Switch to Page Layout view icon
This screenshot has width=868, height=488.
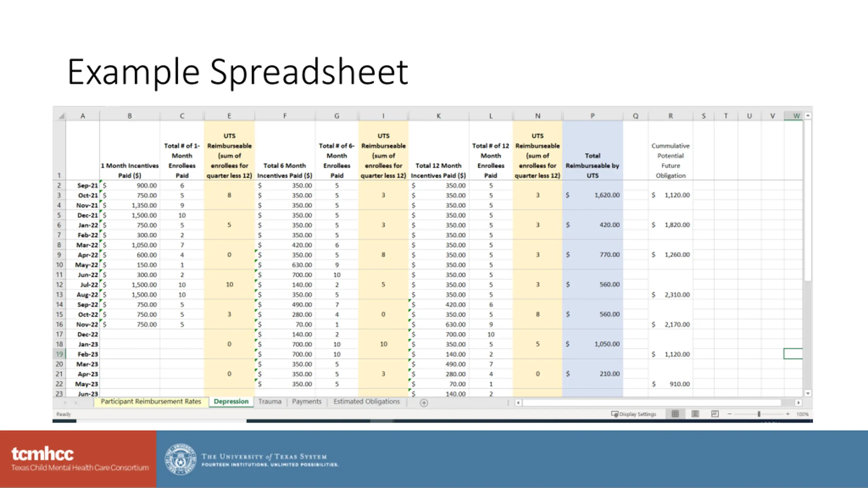pos(695,414)
